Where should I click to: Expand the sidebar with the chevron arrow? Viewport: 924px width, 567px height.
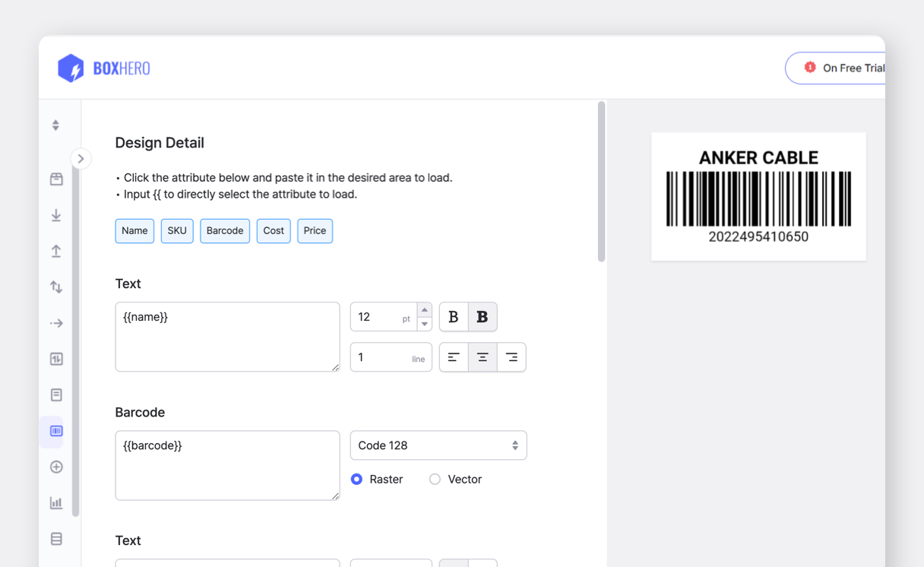81,159
